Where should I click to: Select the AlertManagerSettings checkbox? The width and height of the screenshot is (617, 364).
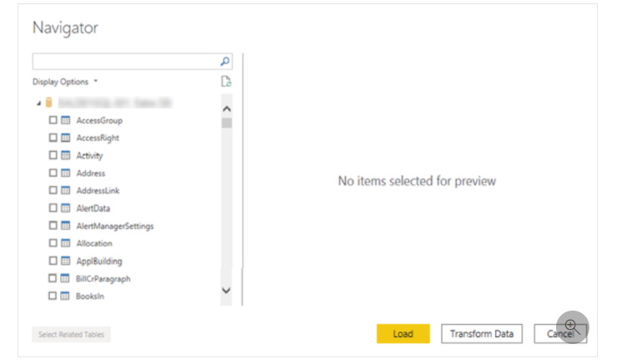53,225
